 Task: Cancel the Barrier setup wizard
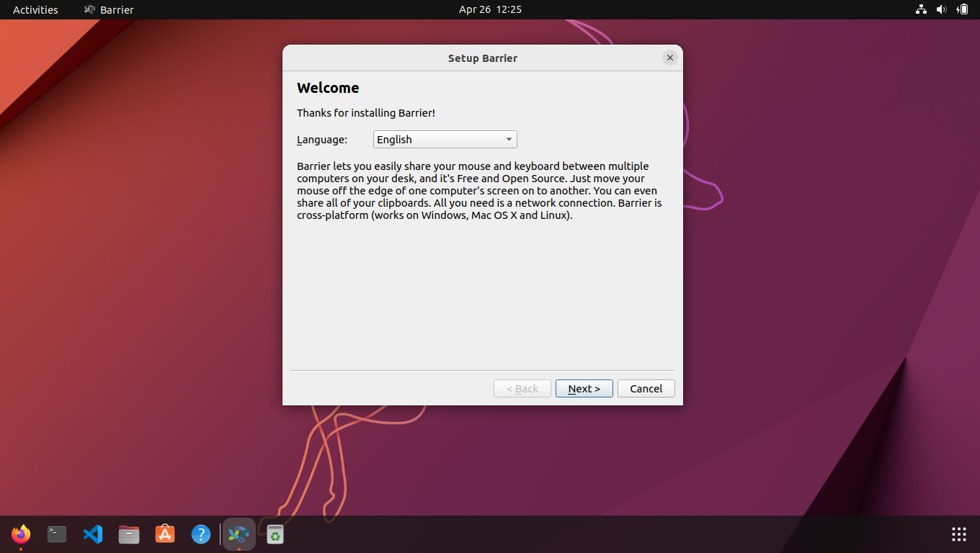646,388
